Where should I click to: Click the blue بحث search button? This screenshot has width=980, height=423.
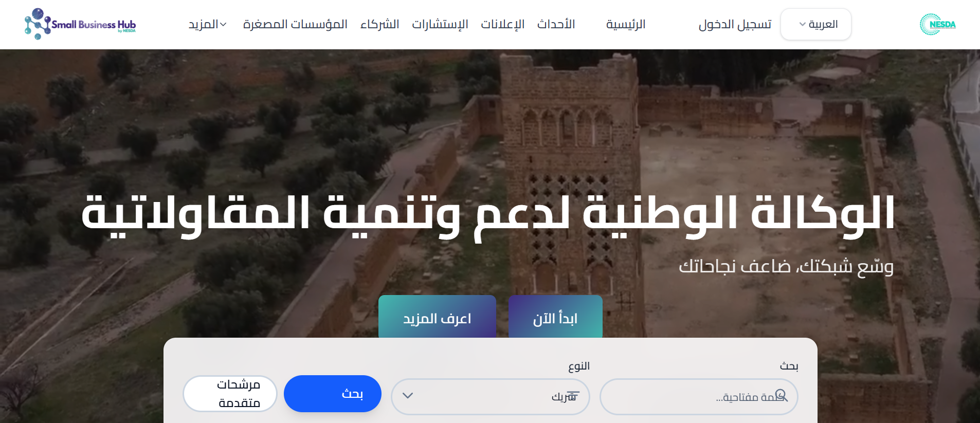[333, 394]
